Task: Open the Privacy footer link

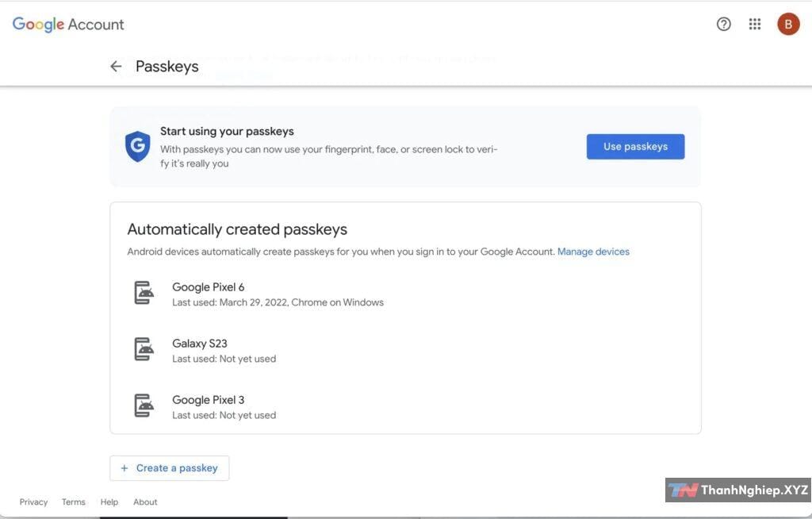Action: click(x=33, y=502)
